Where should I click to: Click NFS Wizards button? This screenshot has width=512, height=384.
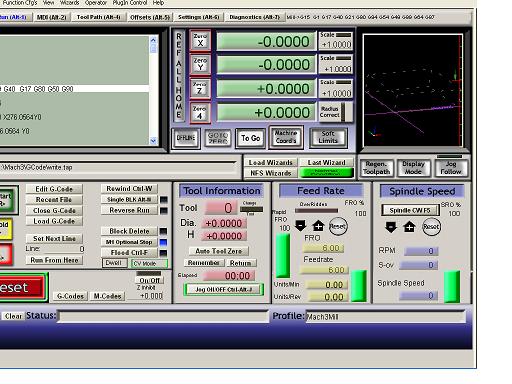click(x=271, y=173)
